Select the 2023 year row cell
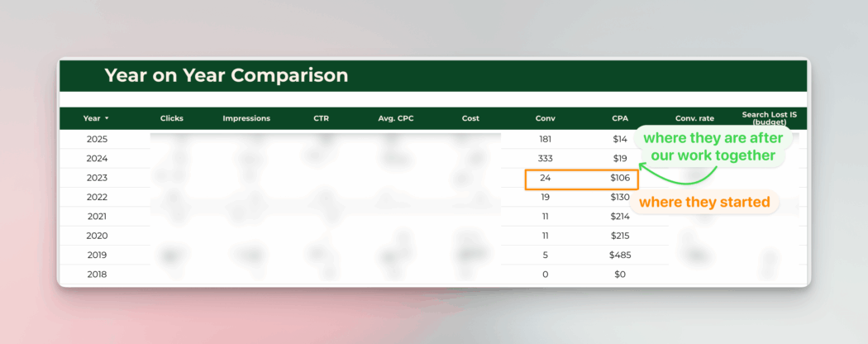 97,178
